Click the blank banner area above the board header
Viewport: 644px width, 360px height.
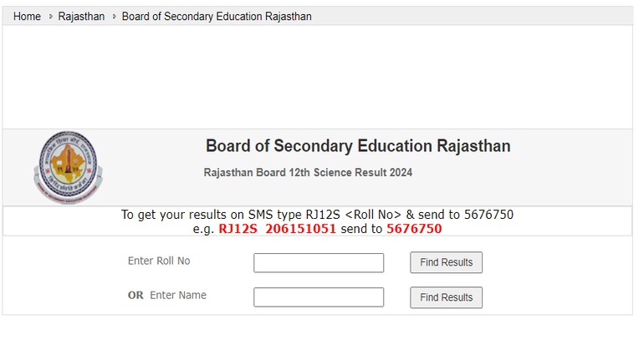(318, 77)
